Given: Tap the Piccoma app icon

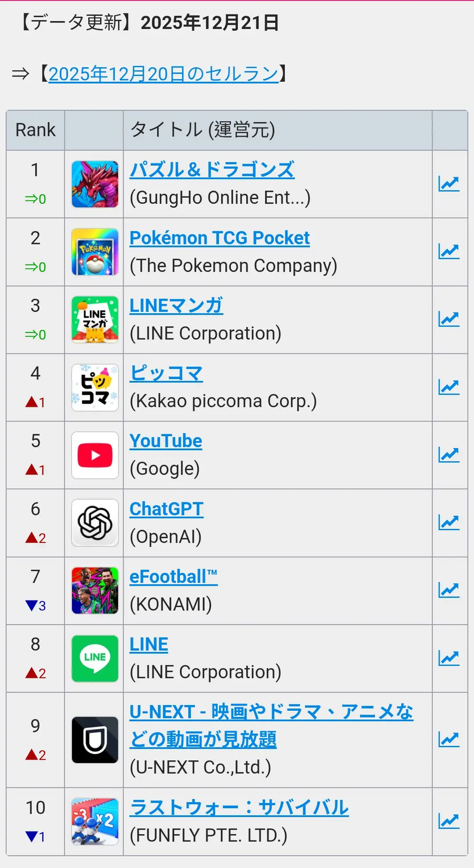Looking at the screenshot, I should pyautogui.click(x=95, y=387).
